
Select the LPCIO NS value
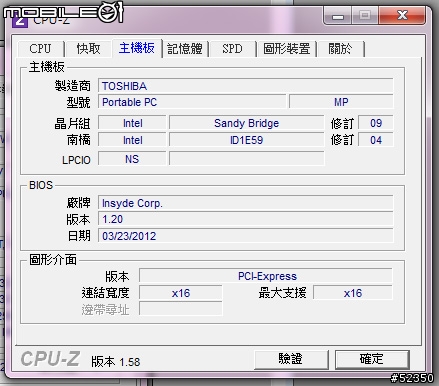point(132,159)
